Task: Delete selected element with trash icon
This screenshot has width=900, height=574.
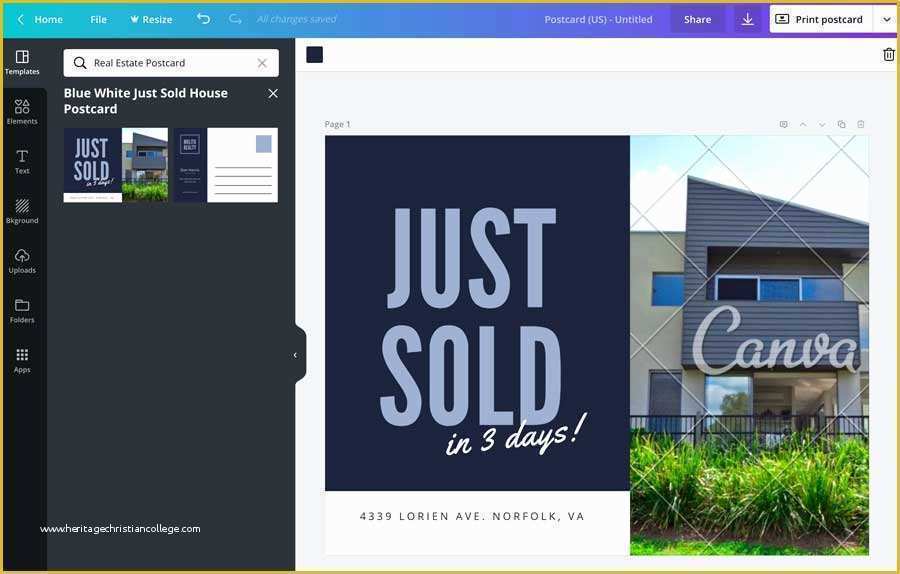Action: (889, 55)
